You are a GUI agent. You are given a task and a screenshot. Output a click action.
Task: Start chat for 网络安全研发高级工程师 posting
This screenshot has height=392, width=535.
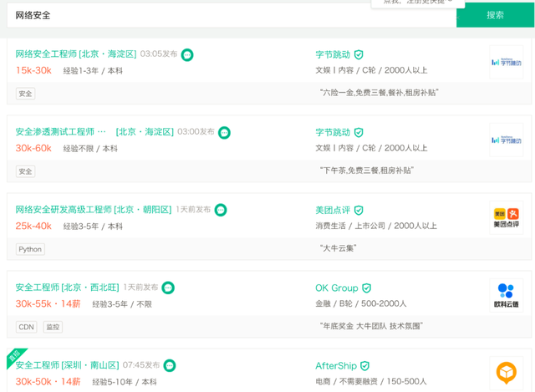(x=221, y=210)
